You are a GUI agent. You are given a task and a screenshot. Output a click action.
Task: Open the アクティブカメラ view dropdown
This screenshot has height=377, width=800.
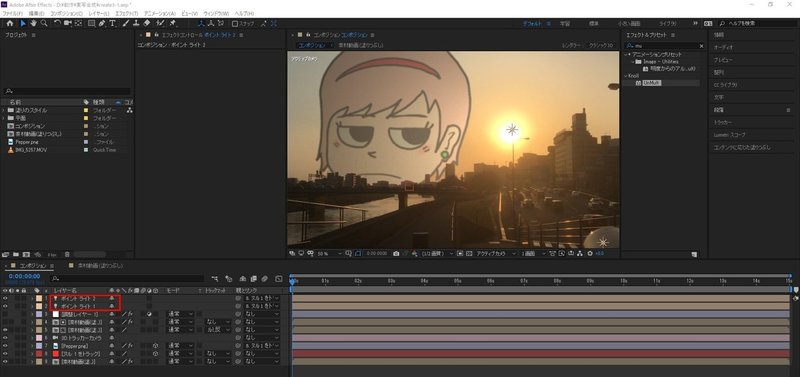tap(496, 254)
